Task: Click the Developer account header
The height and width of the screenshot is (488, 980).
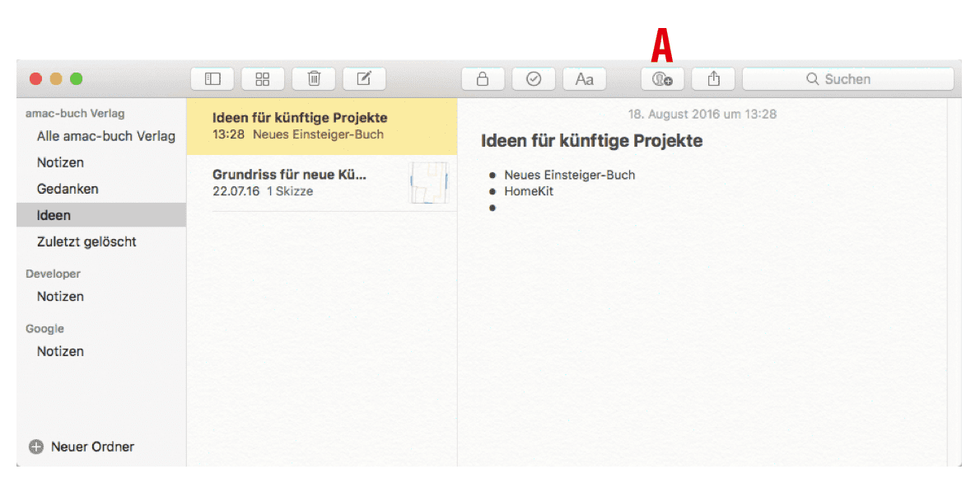Action: (x=54, y=274)
